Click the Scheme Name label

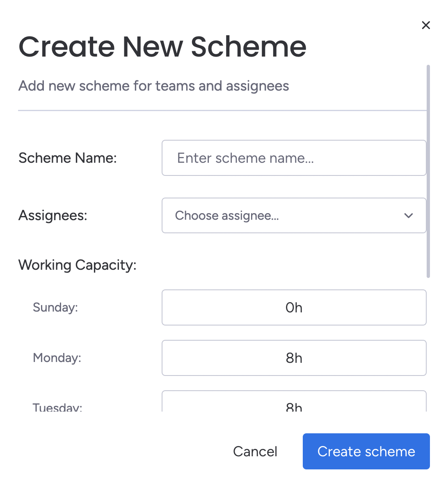tap(68, 158)
